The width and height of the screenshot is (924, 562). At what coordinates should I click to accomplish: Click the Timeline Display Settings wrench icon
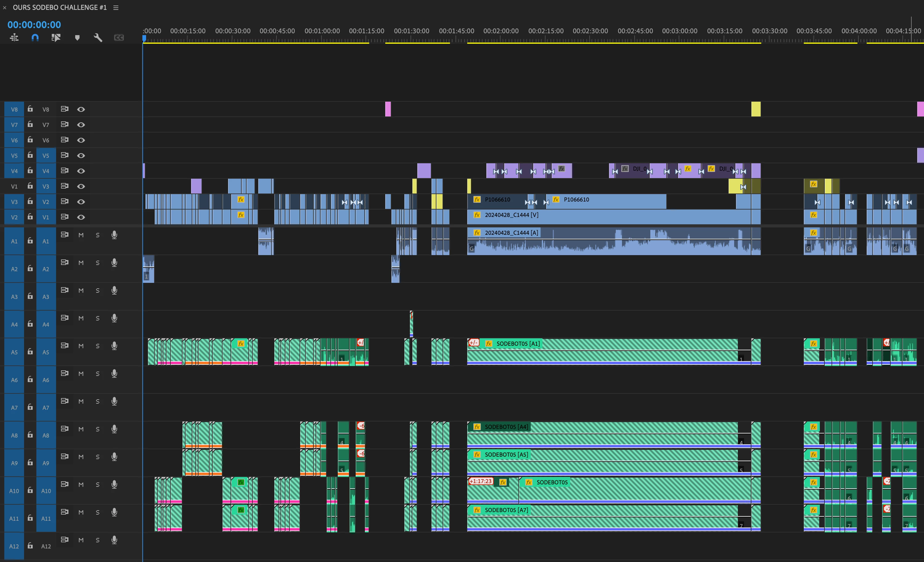click(x=98, y=38)
